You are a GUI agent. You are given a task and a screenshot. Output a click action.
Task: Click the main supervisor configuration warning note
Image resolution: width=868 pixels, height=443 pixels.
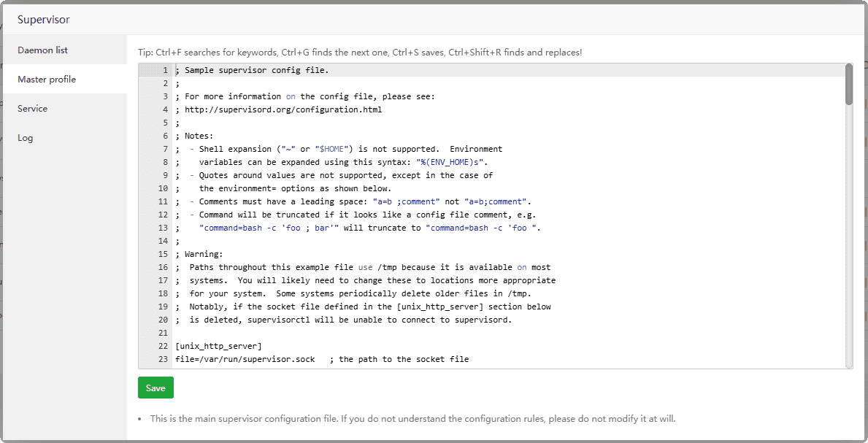pos(413,419)
